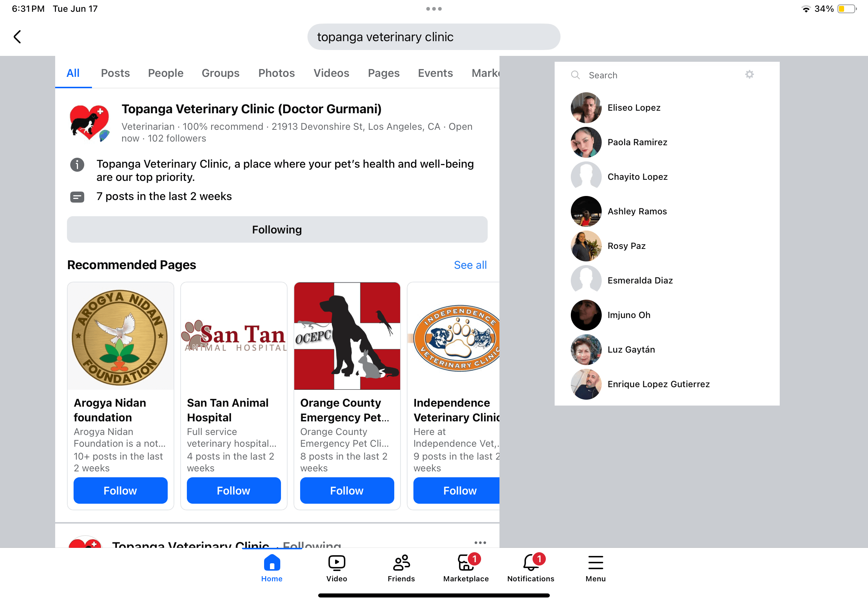Open the Notifications bell icon
The height and width of the screenshot is (603, 868).
tap(531, 563)
